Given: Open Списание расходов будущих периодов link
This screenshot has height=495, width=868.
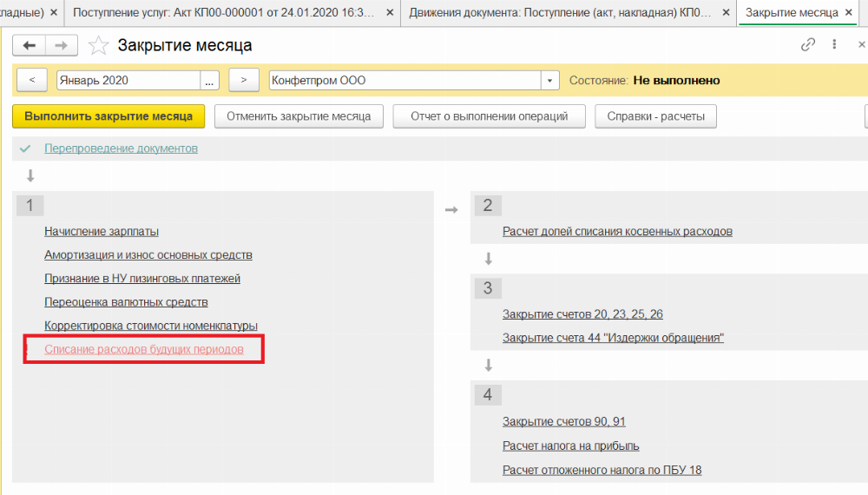Looking at the screenshot, I should point(144,349).
